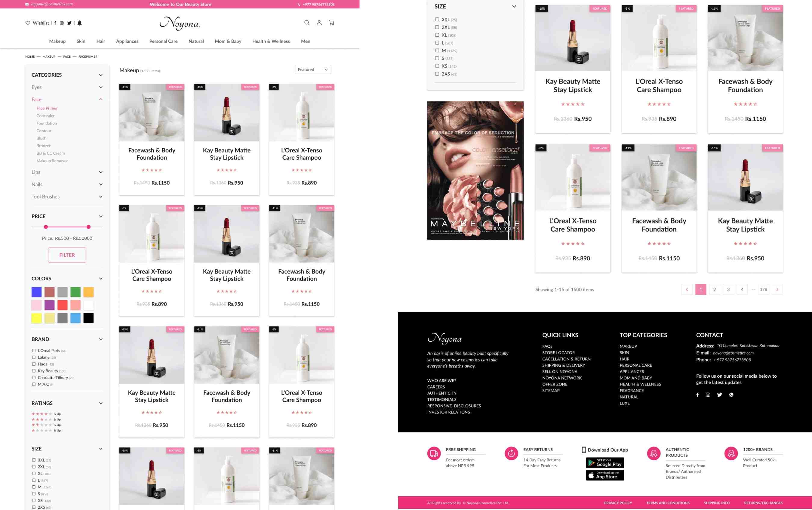The width and height of the screenshot is (812, 510).
Task: Open the Maybelline advertisement banner
Action: coord(475,171)
